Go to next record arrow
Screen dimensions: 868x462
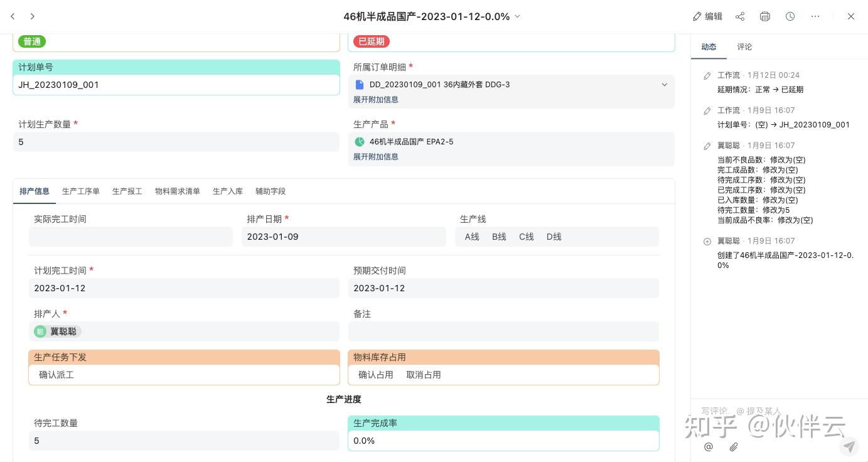[x=33, y=16]
